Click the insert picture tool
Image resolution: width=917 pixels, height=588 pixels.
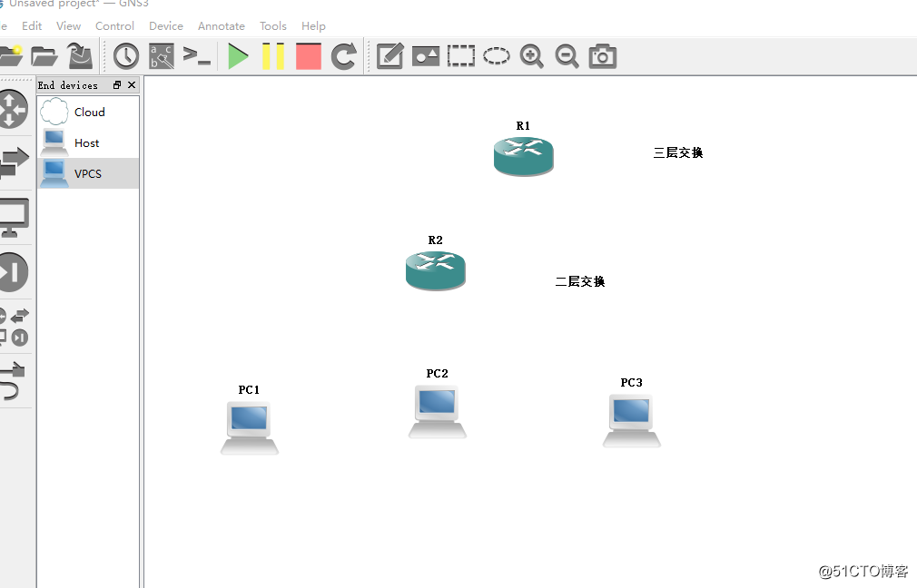point(426,56)
